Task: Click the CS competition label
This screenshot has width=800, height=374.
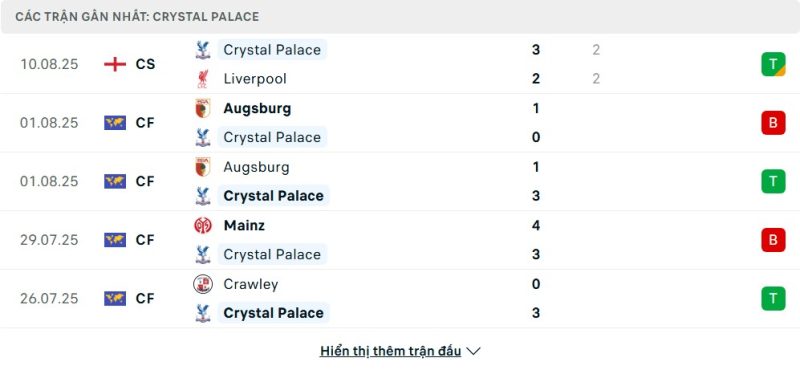Action: 145,64
